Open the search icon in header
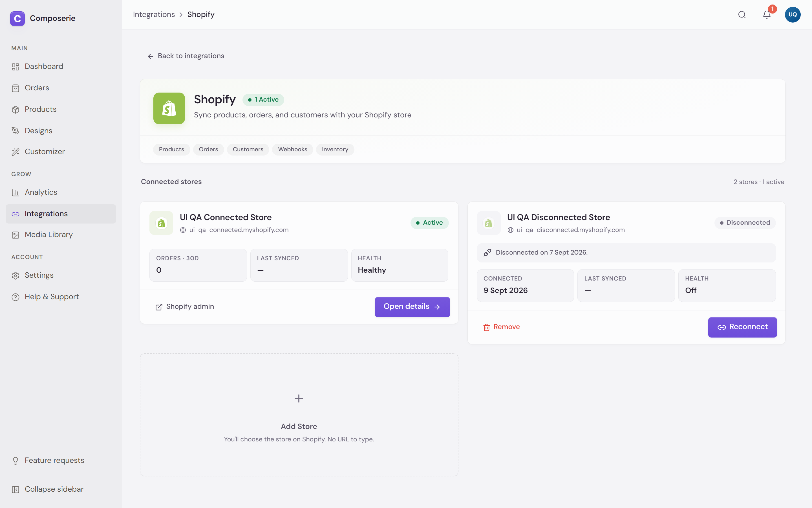 742,15
